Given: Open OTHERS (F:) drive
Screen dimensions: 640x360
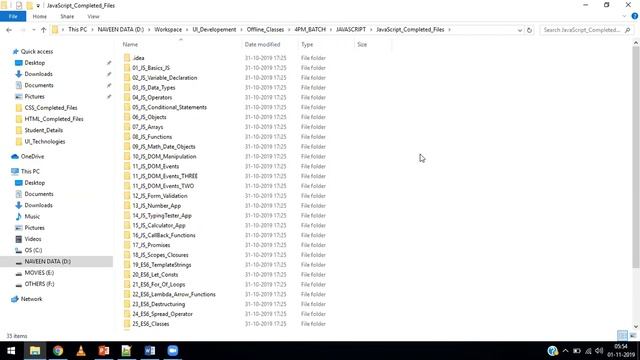Looking at the screenshot, I should (39, 284).
